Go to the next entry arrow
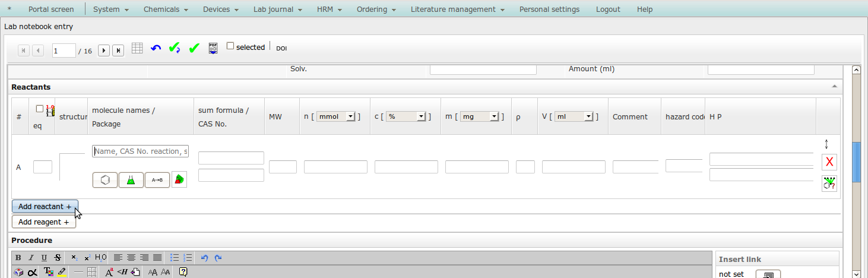This screenshot has width=868, height=278. tap(104, 50)
